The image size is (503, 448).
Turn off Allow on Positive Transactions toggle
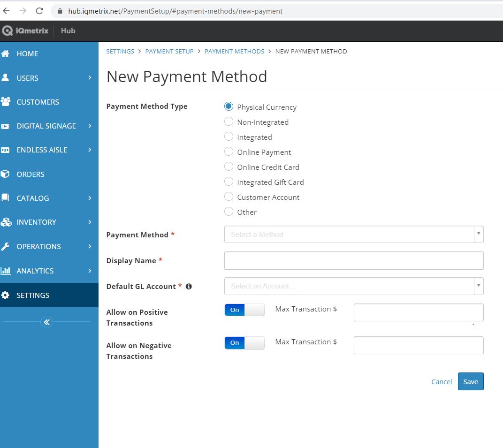pos(244,310)
